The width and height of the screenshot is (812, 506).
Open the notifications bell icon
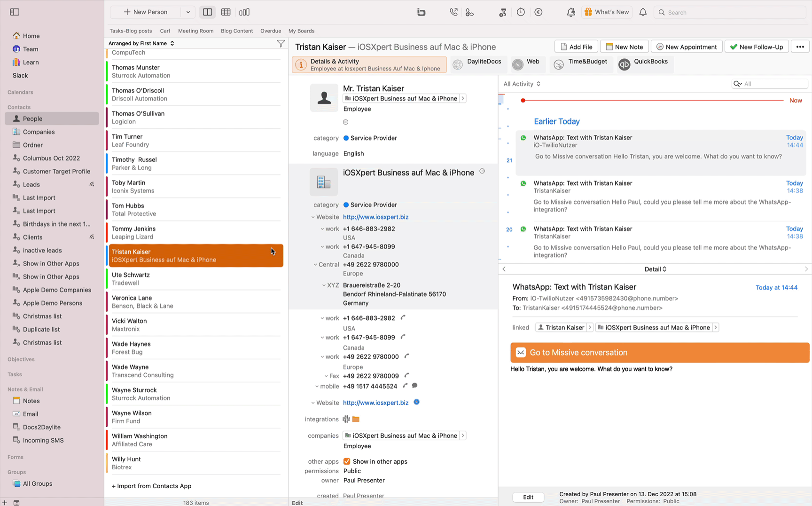(x=643, y=12)
